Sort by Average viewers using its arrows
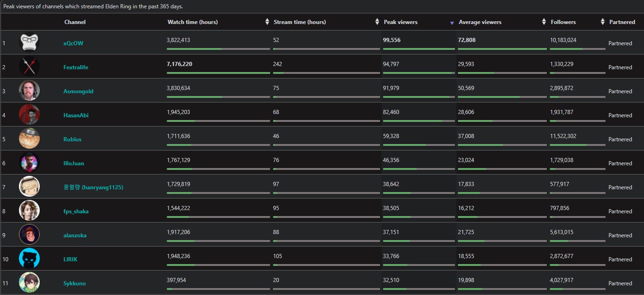 [x=544, y=22]
